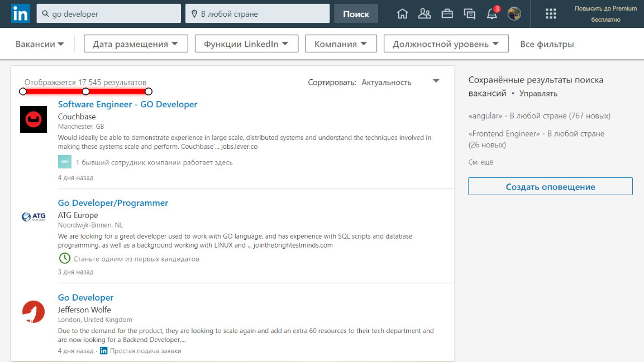This screenshot has width=644, height=362.
Task: Open saved search «angular»
Action: click(x=539, y=116)
